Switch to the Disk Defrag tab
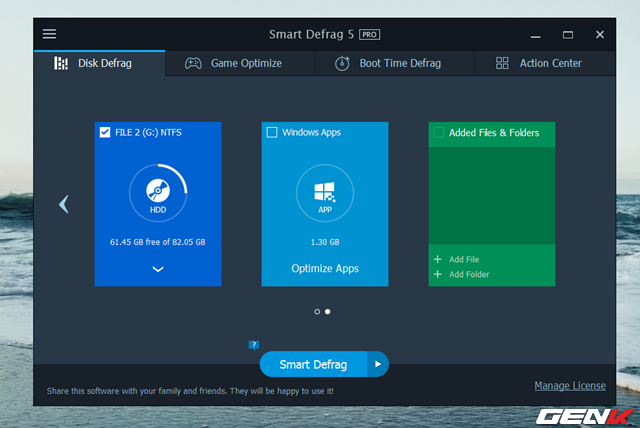 (100, 63)
